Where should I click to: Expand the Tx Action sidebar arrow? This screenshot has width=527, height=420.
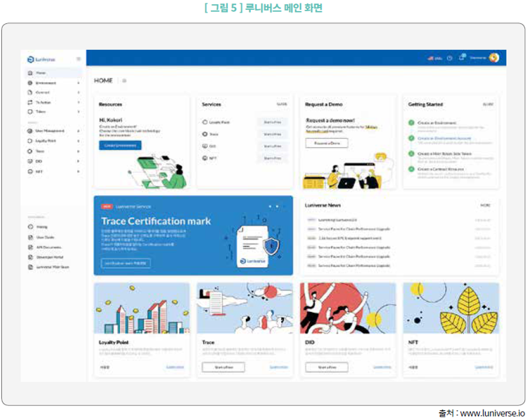coord(78,102)
